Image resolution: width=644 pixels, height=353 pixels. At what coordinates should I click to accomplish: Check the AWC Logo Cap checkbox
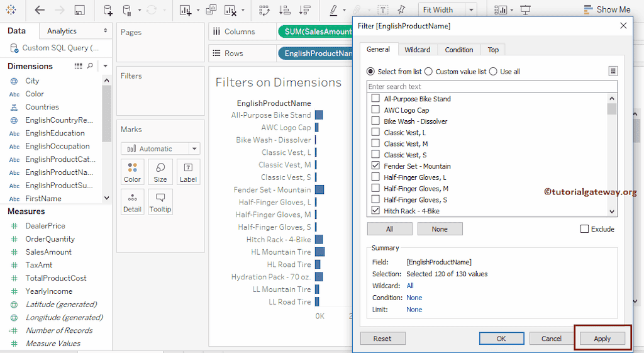point(375,109)
